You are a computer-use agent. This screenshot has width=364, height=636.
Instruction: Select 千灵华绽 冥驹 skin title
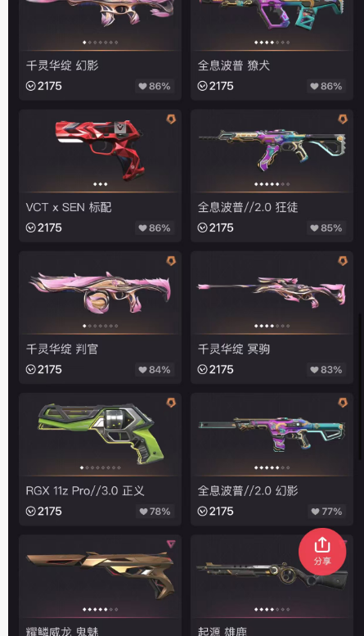click(x=233, y=349)
